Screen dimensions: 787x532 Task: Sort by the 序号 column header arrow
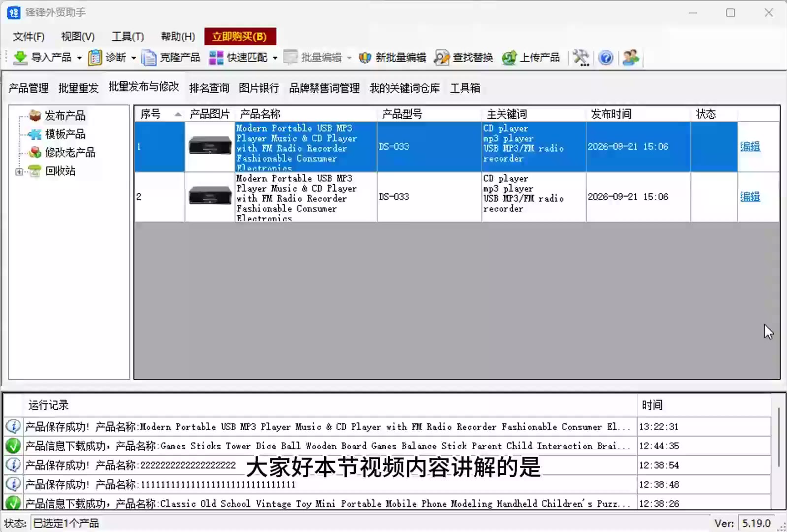178,114
